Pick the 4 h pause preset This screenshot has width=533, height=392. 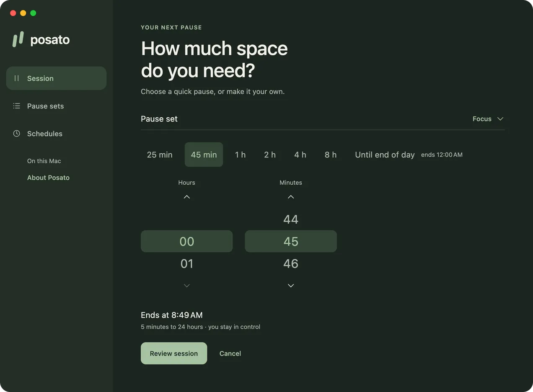[300, 155]
